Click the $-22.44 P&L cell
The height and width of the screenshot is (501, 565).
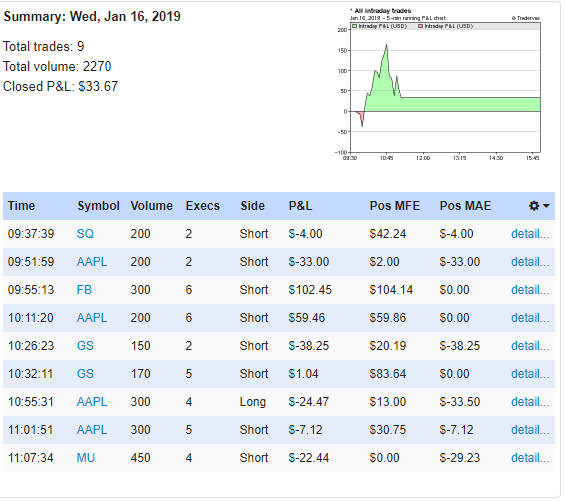pyautogui.click(x=308, y=458)
